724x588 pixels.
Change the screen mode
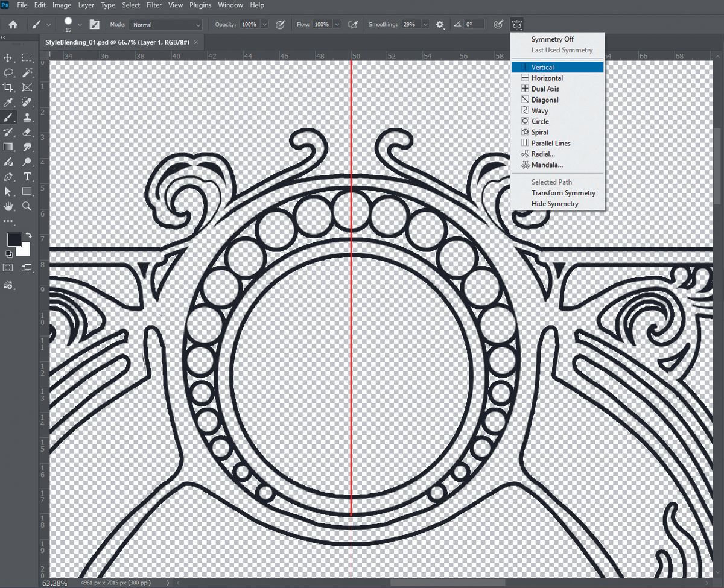[x=27, y=267]
